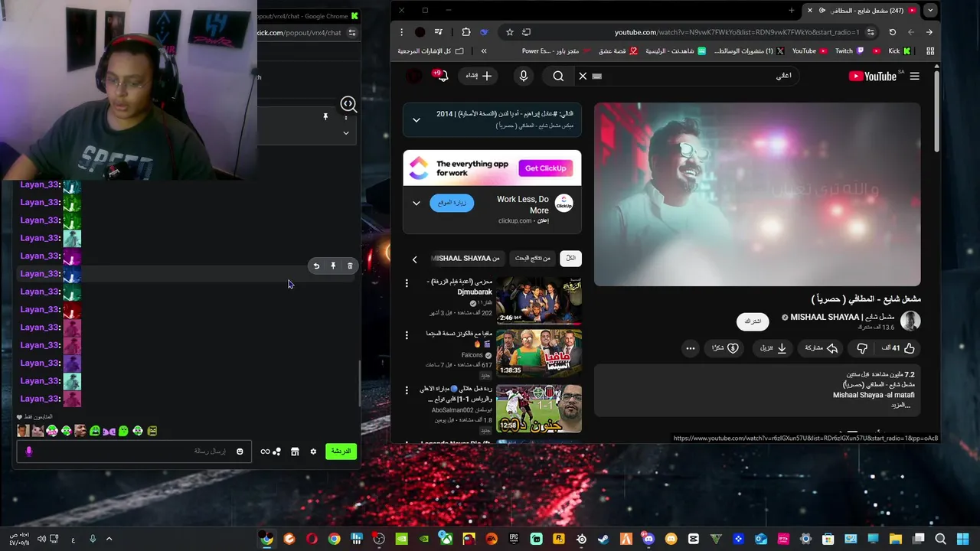Image resolution: width=980 pixels, height=551 pixels.
Task: Open the Chrome apps grid icon
Action: click(930, 51)
